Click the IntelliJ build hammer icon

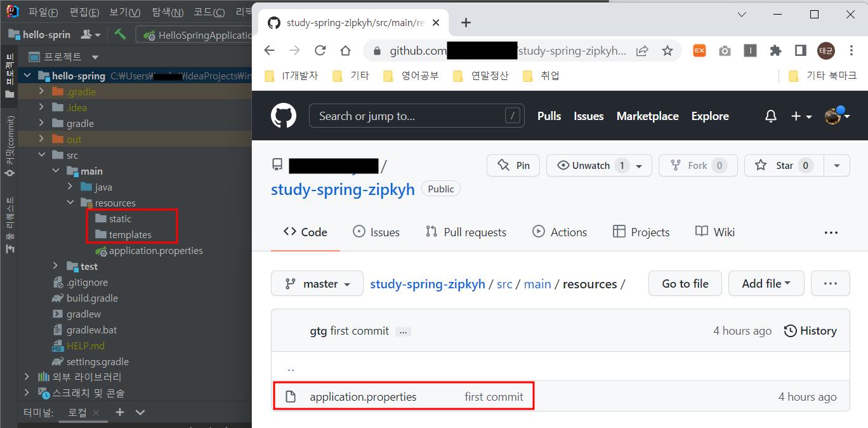click(x=120, y=34)
